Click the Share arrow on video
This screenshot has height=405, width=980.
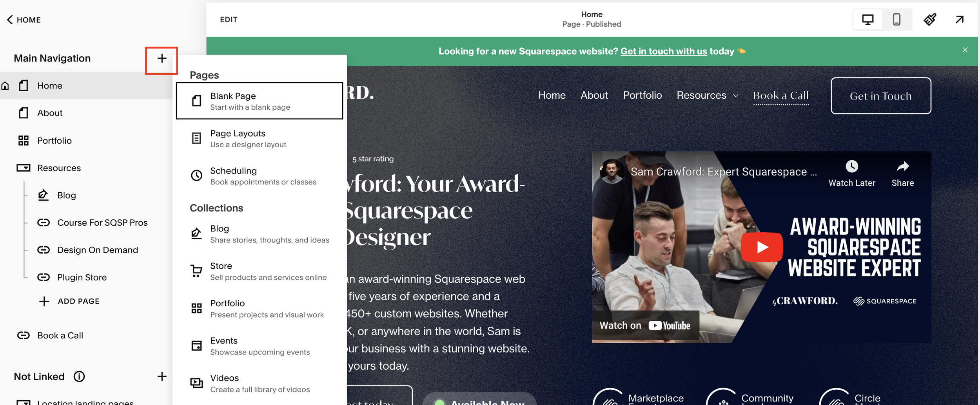pyautogui.click(x=902, y=167)
